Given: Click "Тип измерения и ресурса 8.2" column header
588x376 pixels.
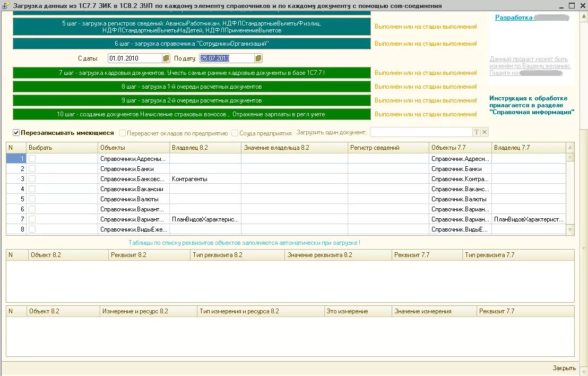Looking at the screenshot, I should (x=261, y=311).
